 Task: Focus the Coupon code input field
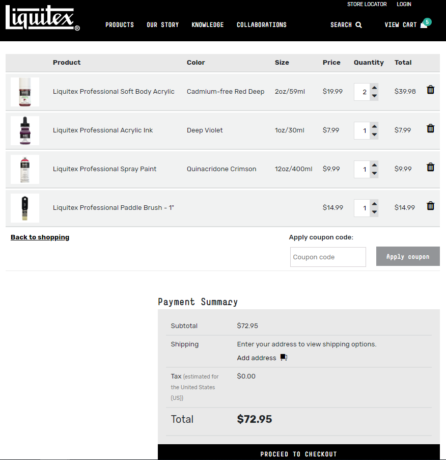click(328, 257)
